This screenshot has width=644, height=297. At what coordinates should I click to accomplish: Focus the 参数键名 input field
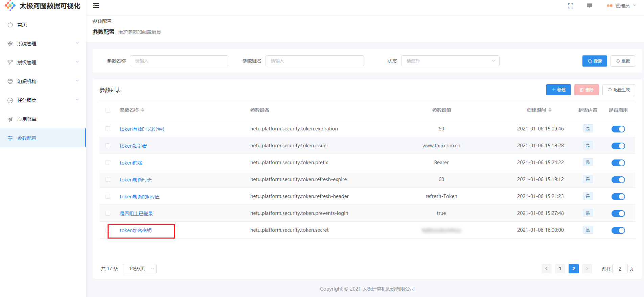[315, 61]
